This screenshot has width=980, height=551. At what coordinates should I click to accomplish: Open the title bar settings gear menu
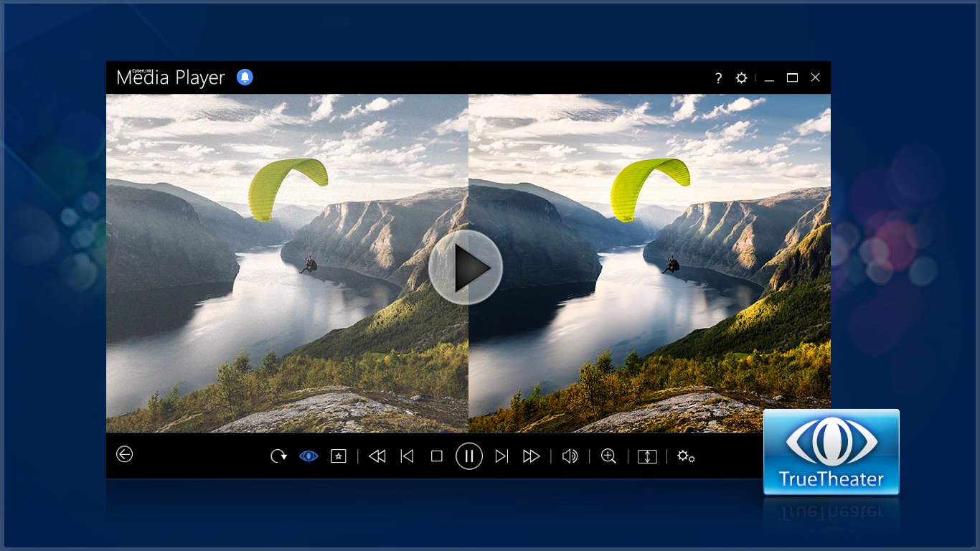pos(741,77)
